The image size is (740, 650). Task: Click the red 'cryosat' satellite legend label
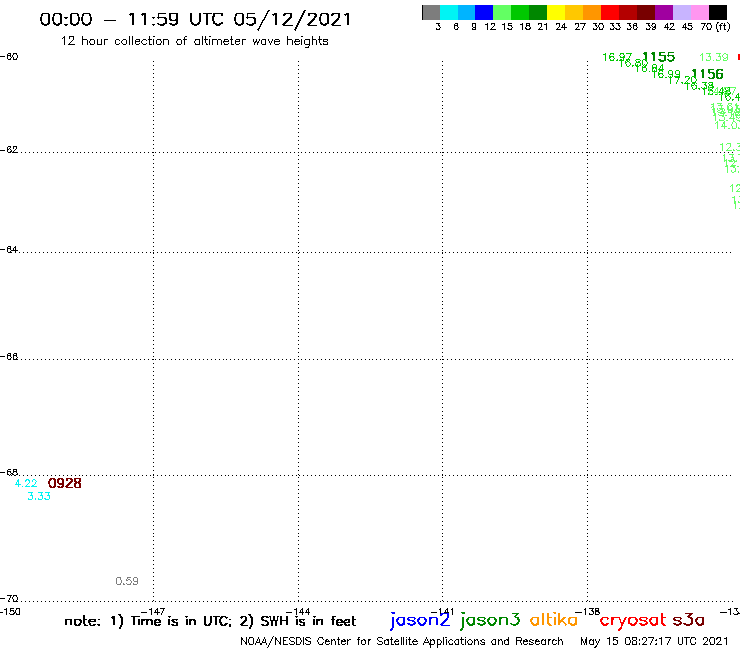[632, 620]
